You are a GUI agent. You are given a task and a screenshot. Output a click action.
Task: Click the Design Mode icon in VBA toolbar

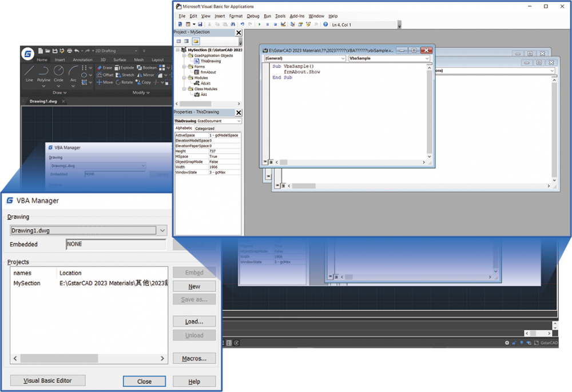click(283, 25)
